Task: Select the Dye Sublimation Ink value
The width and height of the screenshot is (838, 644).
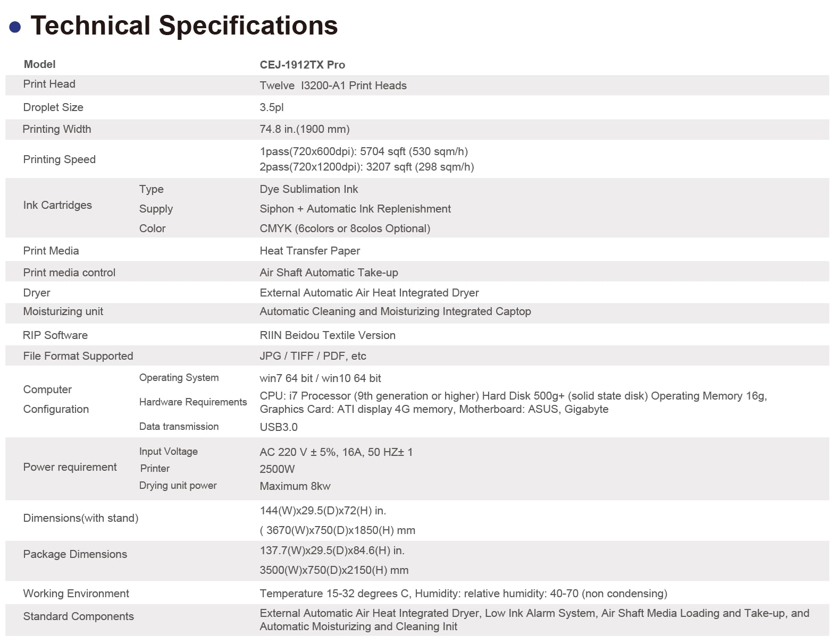Action: (308, 189)
